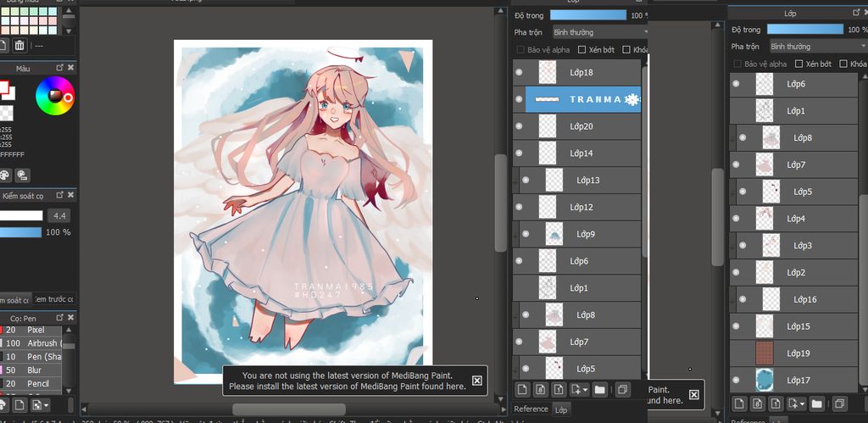This screenshot has width=868, height=423.
Task: Enable Khóa in right layer panel
Action: click(x=843, y=64)
